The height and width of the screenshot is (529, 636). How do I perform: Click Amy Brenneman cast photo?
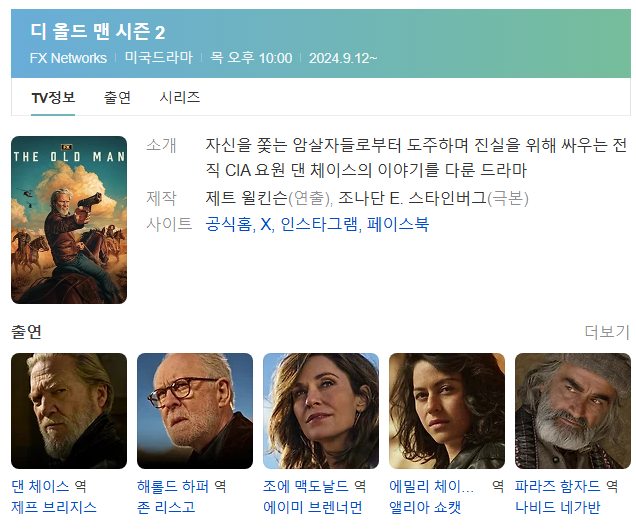(321, 411)
